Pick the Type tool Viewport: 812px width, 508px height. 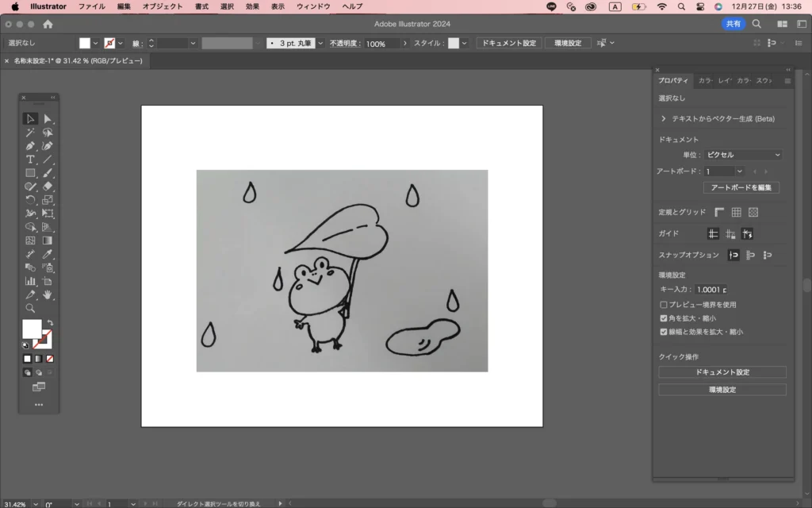(x=30, y=160)
